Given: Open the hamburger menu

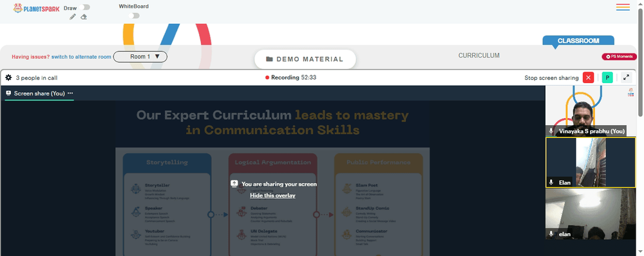Looking at the screenshot, I should point(623,7).
